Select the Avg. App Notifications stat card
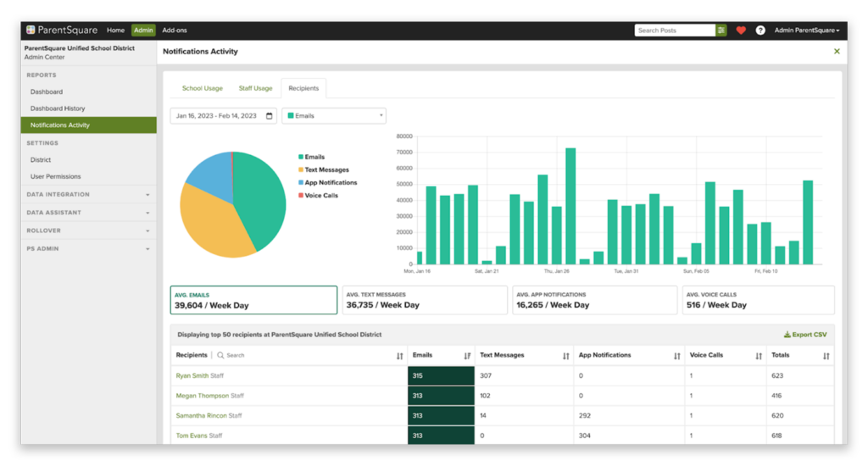The height and width of the screenshot is (466, 868). [594, 300]
